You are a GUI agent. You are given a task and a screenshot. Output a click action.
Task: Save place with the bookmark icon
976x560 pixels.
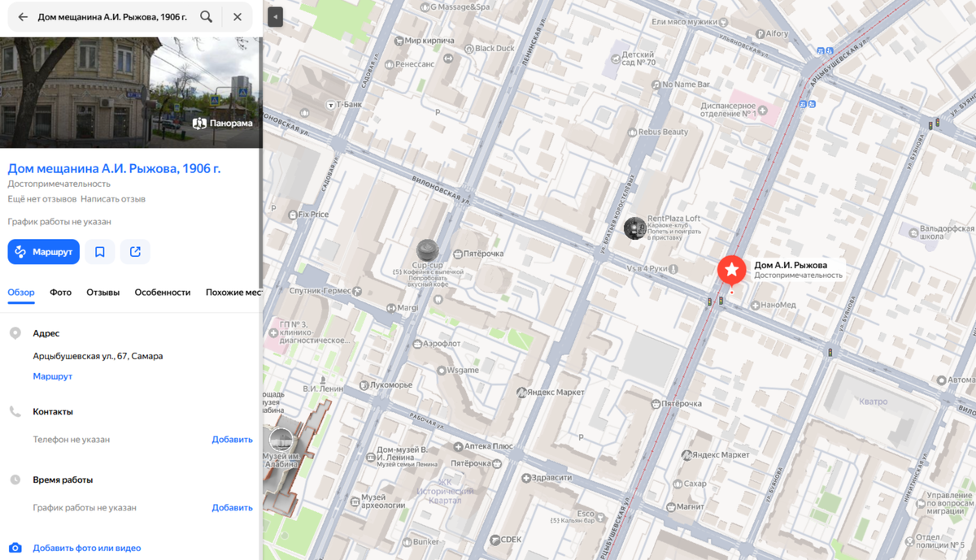[100, 252]
